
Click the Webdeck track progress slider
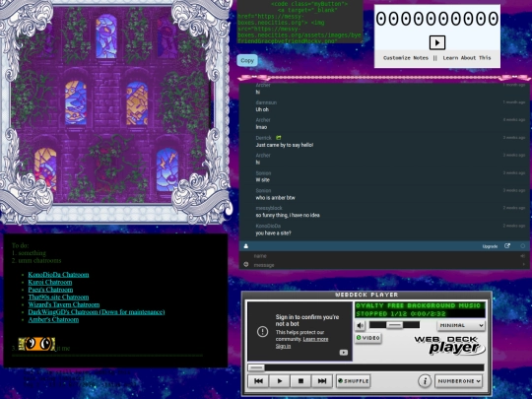(366, 367)
